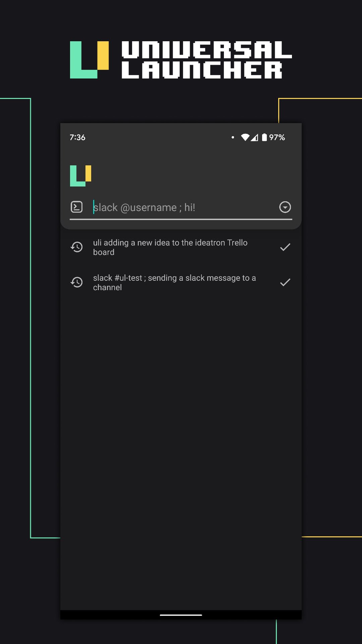This screenshot has height=644, width=362.
Task: Select 'slack #ul-test ; sending a slack message' entry
Action: [174, 282]
